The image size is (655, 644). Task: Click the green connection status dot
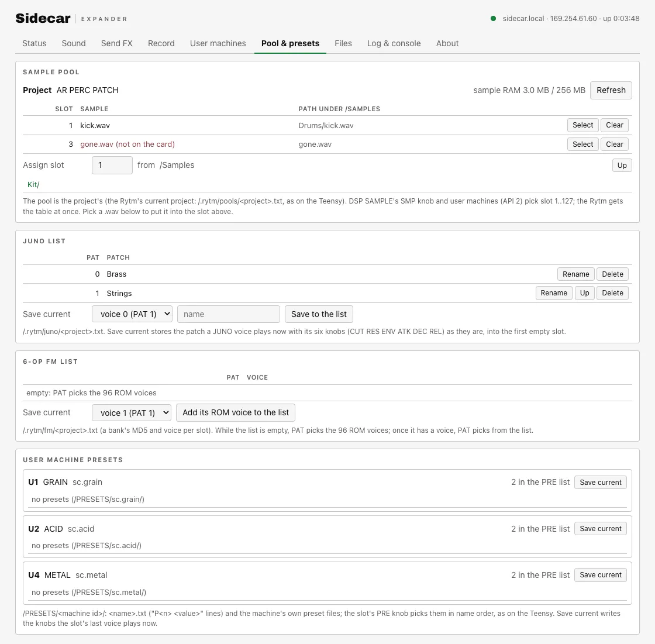pyautogui.click(x=494, y=18)
